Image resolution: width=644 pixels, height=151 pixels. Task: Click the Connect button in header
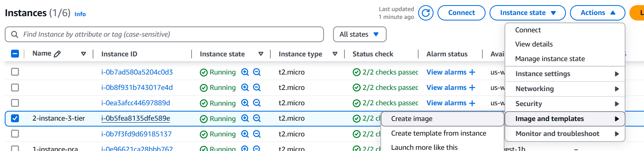point(462,13)
